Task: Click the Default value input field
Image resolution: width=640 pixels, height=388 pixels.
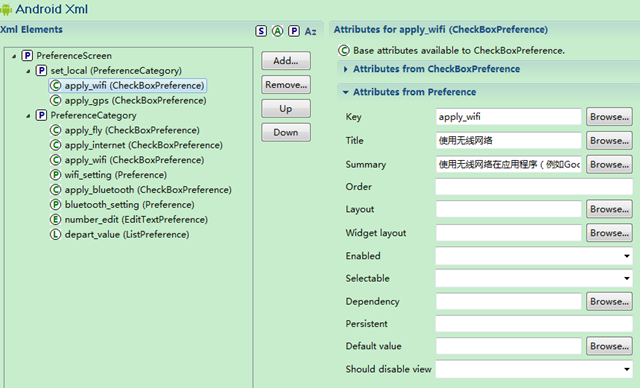Action: click(509, 346)
